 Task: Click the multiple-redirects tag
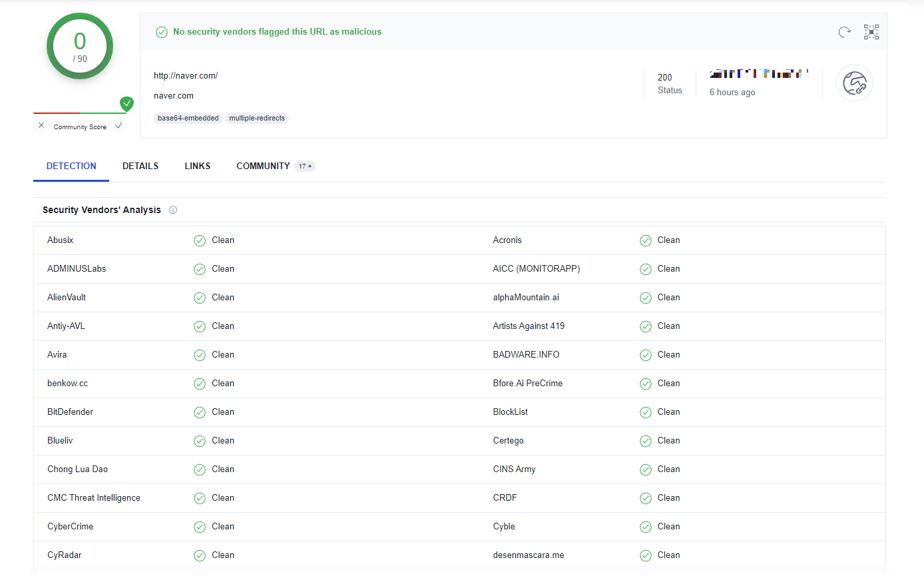(x=257, y=118)
